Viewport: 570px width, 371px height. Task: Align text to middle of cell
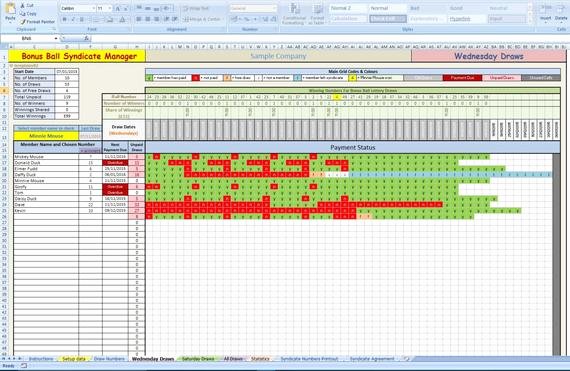click(x=148, y=8)
